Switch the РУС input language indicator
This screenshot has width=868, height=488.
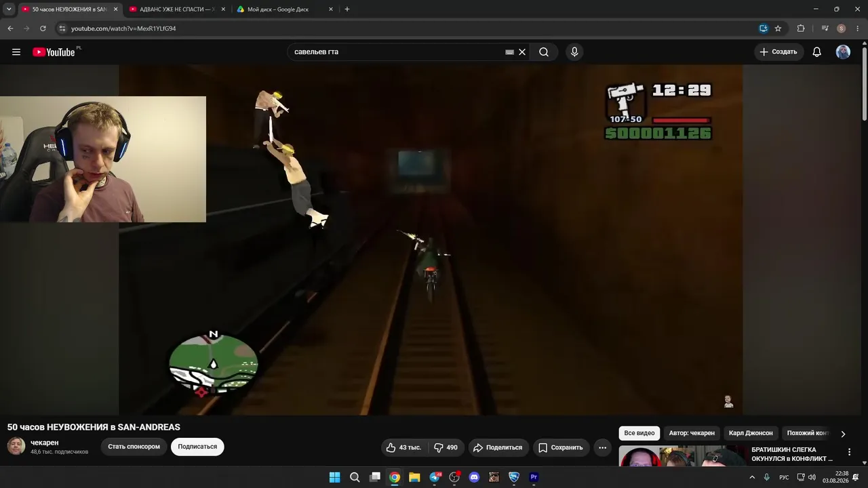[x=784, y=477]
